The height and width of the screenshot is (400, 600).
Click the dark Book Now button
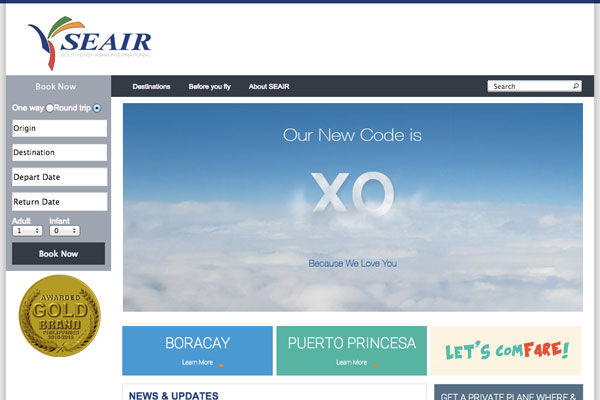[59, 253]
